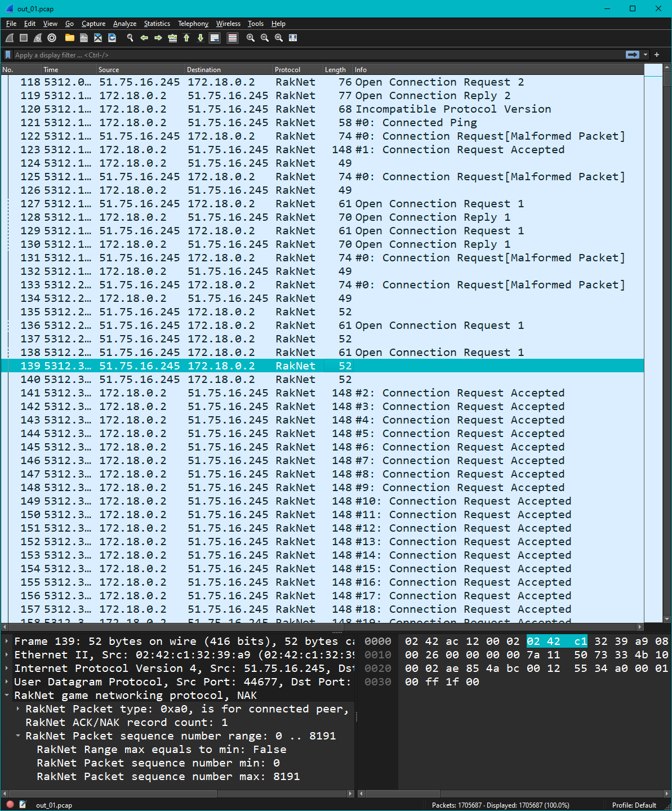Viewport: 672px width, 811px height.
Task: Open the Statistics menu
Action: (x=157, y=24)
